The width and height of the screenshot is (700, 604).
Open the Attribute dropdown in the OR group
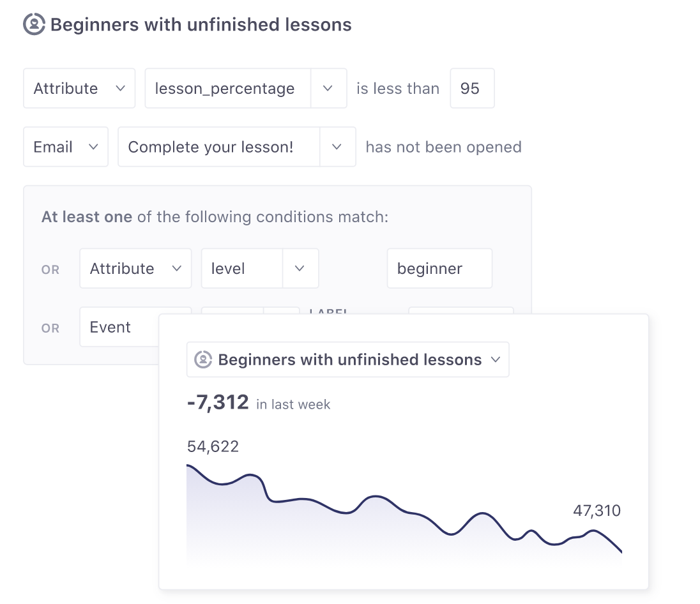click(x=135, y=268)
